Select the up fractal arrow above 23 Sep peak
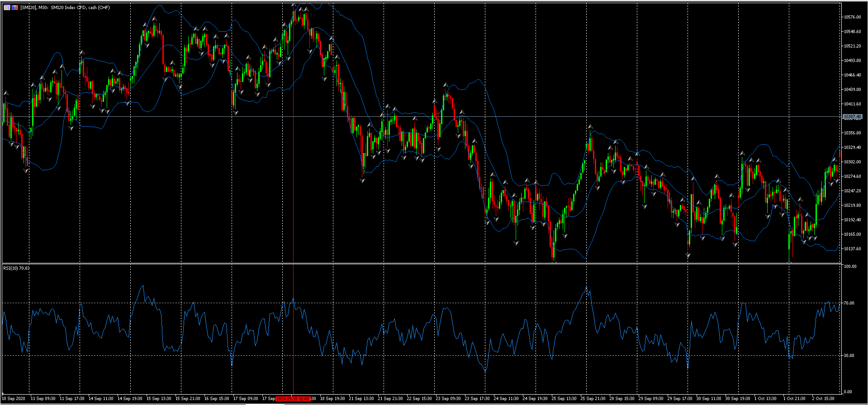 (446, 85)
